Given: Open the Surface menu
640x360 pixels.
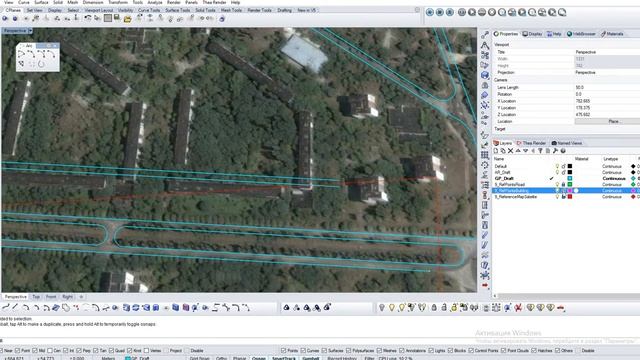Looking at the screenshot, I should click(41, 2).
